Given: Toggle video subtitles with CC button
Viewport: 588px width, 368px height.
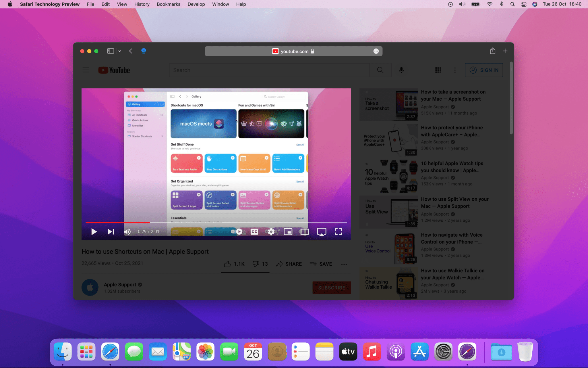Looking at the screenshot, I should pos(254,231).
